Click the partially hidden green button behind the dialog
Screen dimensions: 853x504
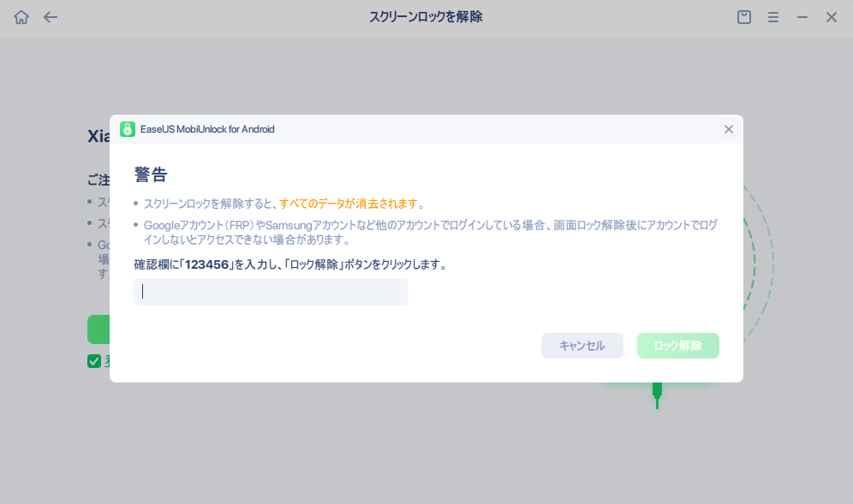(98, 329)
